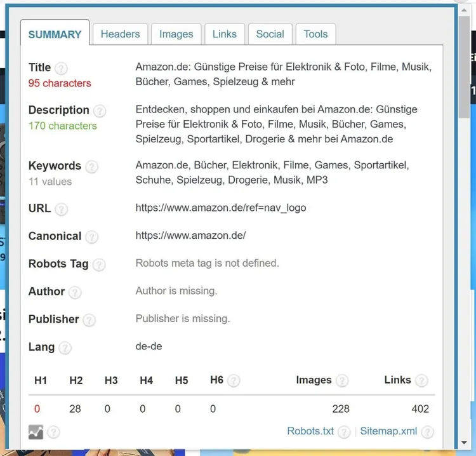Screen dimensions: 476x456
Task: Click the help icon next to Images count
Action: point(342,380)
